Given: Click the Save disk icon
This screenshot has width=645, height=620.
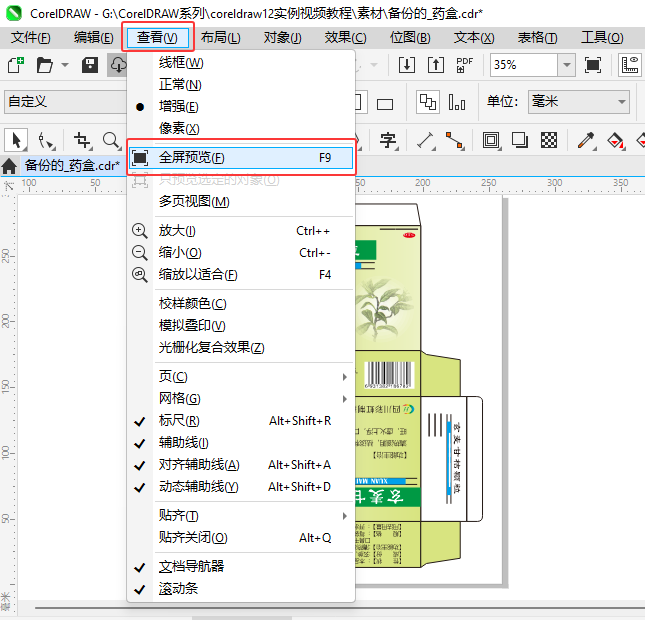Looking at the screenshot, I should click(x=90, y=65).
